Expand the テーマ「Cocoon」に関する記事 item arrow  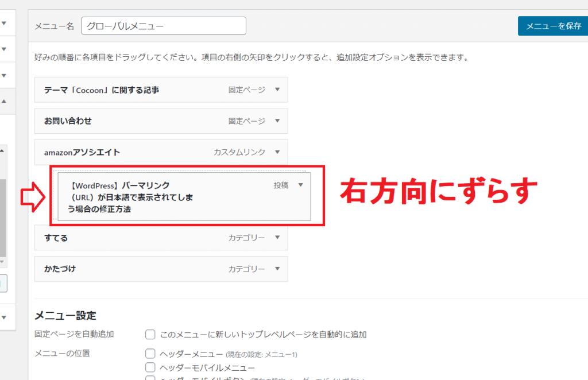(277, 90)
